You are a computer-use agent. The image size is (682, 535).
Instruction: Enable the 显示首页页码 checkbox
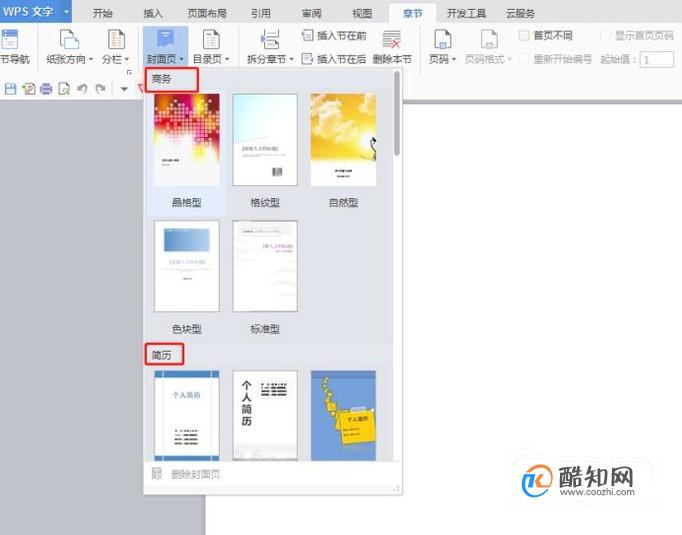pos(605,36)
